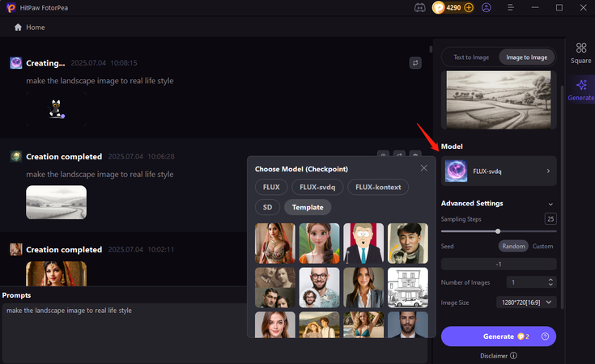
Task: Select the Template model category
Action: point(308,207)
